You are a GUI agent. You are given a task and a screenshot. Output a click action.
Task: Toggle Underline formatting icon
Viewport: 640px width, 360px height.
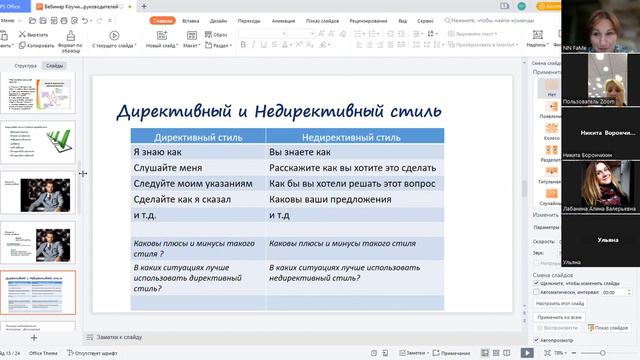264,44
